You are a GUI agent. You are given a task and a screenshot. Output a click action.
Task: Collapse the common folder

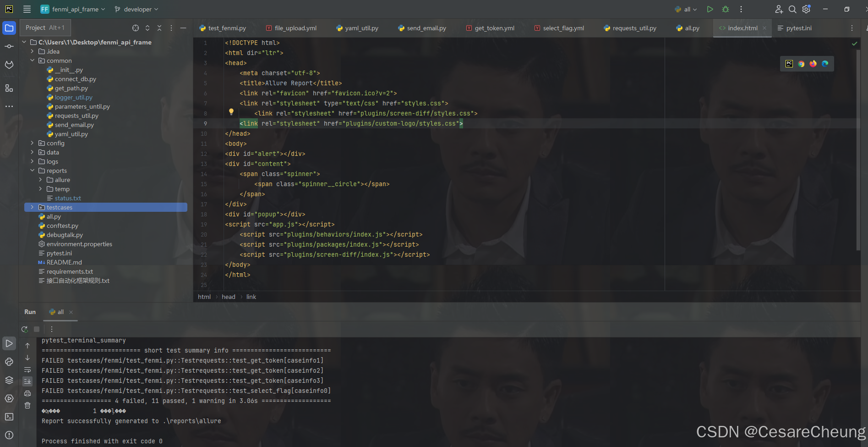point(32,61)
